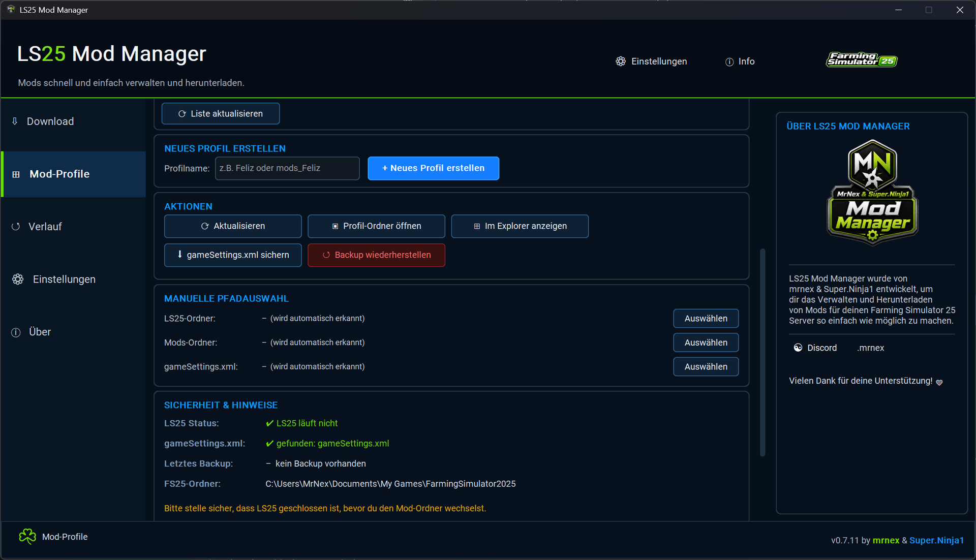Open Einstellungen in the left sidebar
Viewport: 976px width, 560px height.
click(x=73, y=279)
